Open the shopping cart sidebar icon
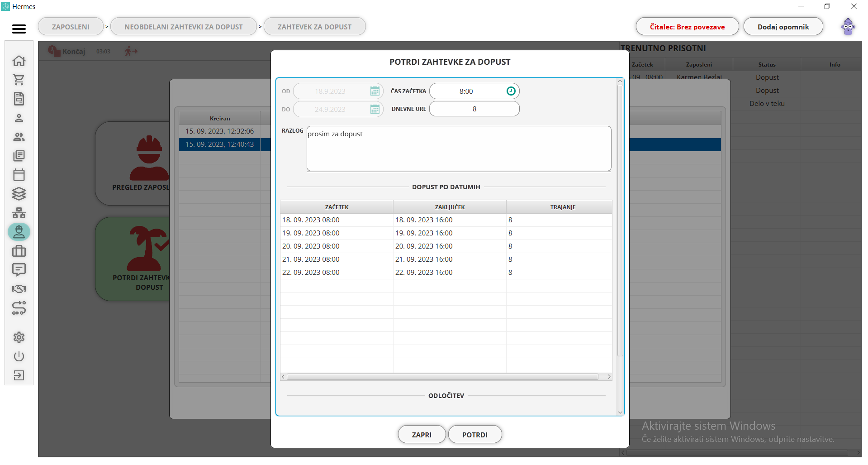This screenshot has height=465, width=868. pos(19,80)
